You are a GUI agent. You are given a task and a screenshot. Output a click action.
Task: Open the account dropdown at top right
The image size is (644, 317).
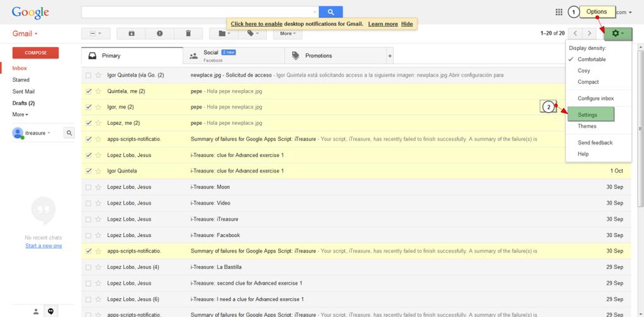click(624, 13)
